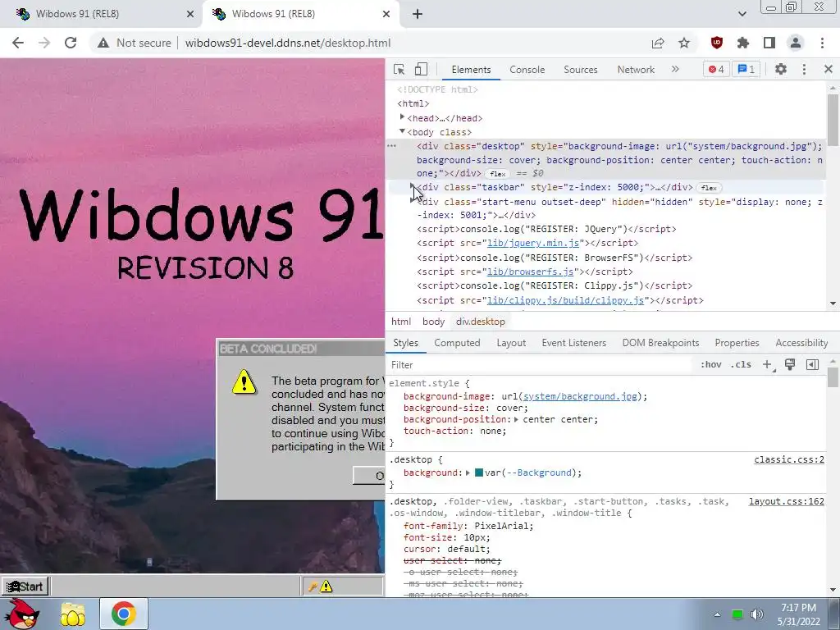Open the Event Listeners tab
840x630 pixels.
pos(573,343)
